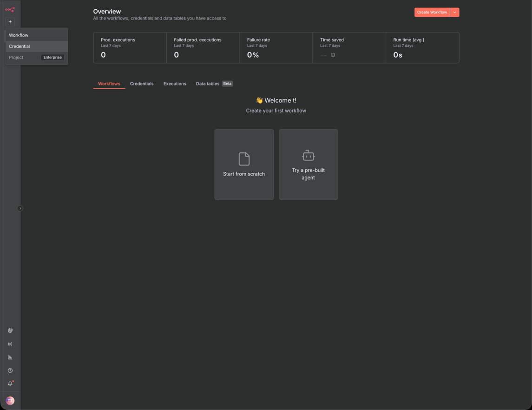Click the Time saved info icon
This screenshot has width=532, height=410.
tap(333, 55)
